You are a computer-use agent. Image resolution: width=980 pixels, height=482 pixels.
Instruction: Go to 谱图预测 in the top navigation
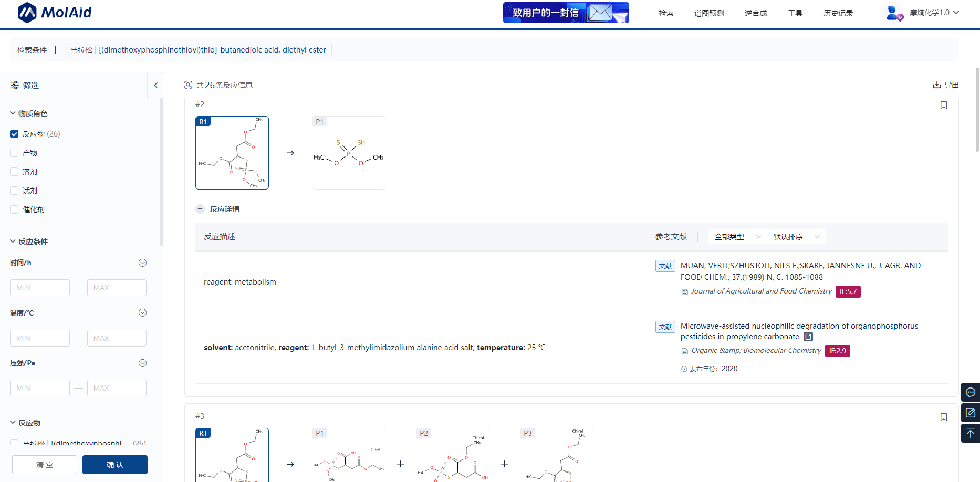(x=708, y=13)
